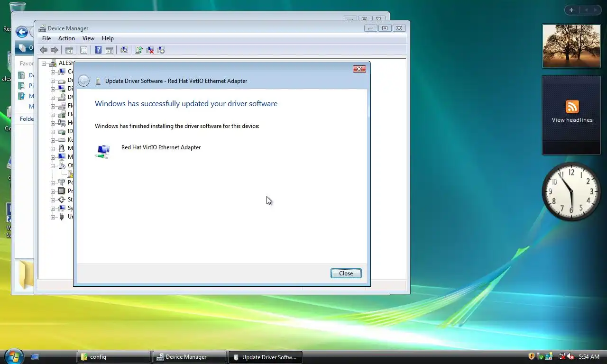The width and height of the screenshot is (607, 364).
Task: Click the analog clock gadget
Action: pos(571,191)
